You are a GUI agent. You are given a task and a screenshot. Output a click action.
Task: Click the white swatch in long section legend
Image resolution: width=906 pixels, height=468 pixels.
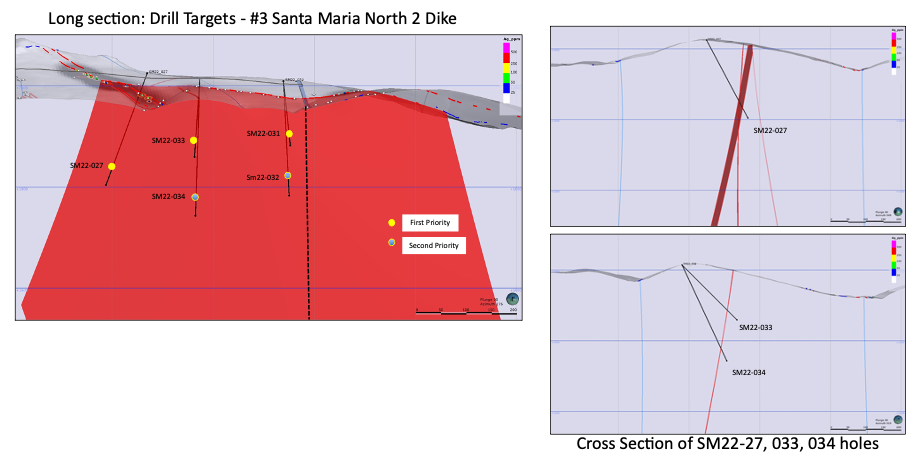(x=506, y=98)
